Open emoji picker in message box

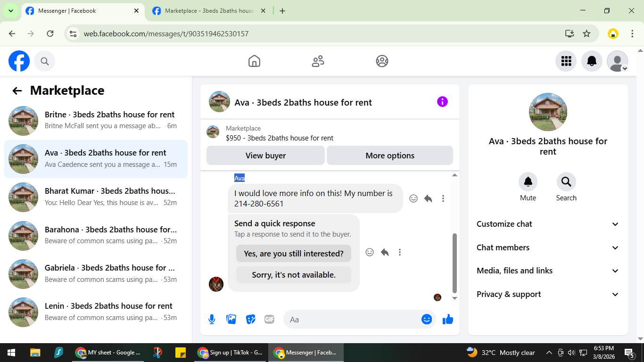point(427,320)
